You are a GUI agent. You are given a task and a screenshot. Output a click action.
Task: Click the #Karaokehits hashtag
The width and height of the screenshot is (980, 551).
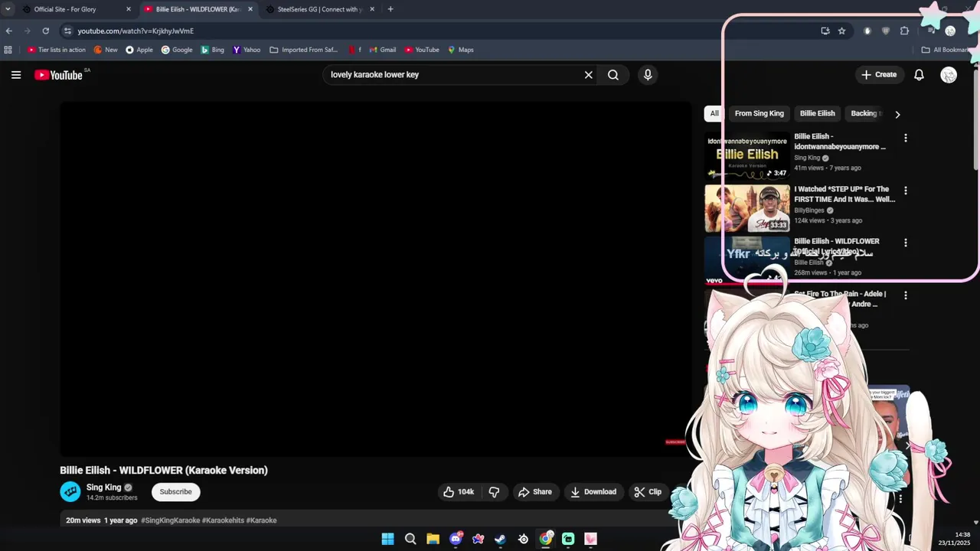point(223,520)
